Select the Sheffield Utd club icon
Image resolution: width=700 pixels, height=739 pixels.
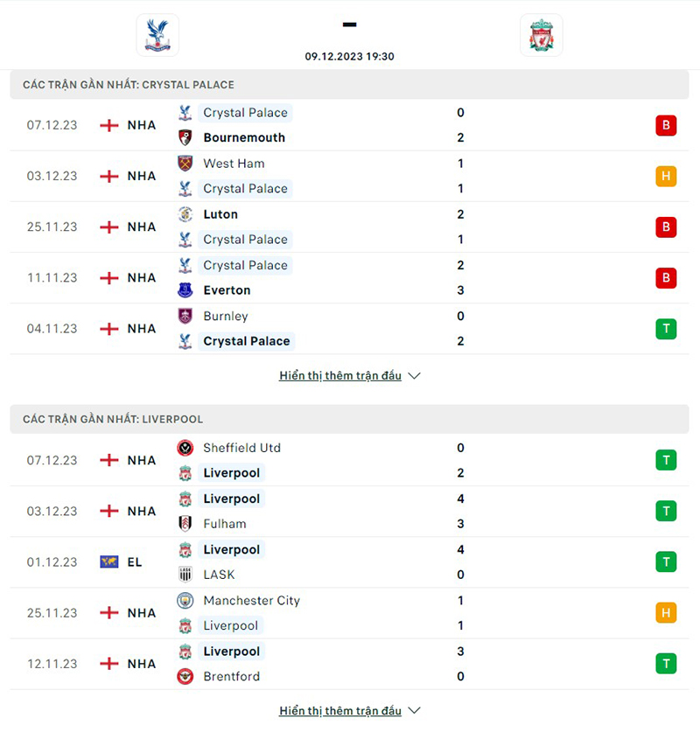(x=185, y=448)
